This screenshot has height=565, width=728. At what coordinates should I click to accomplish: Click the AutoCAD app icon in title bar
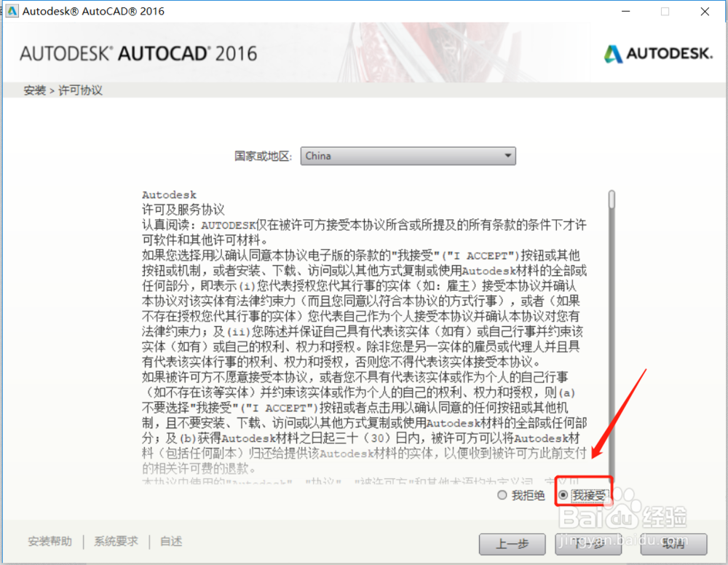click(12, 11)
